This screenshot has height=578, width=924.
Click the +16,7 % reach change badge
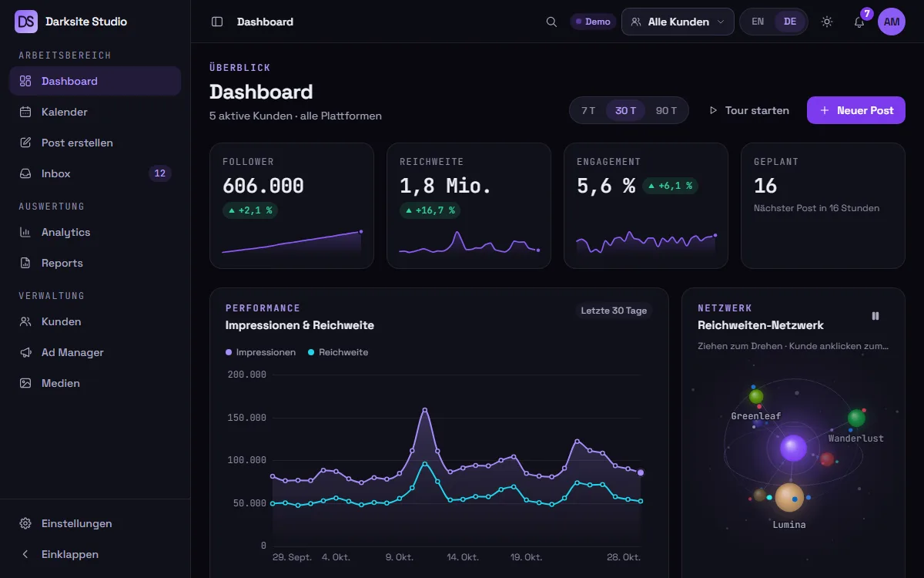click(430, 210)
